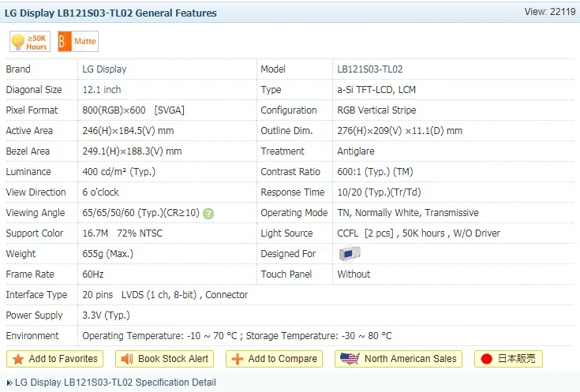580x392 pixels.
Task: Click the 800(RGB)×600 [SVGA] pixel format
Action: [133, 110]
